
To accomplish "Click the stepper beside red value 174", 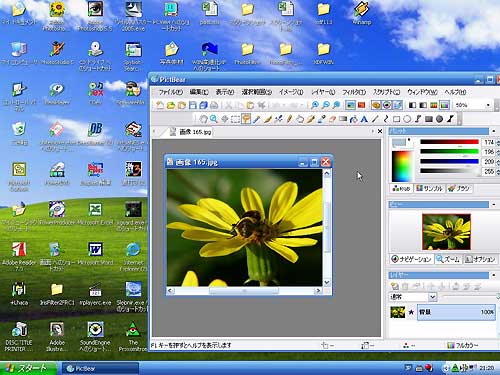I will coord(498,142).
